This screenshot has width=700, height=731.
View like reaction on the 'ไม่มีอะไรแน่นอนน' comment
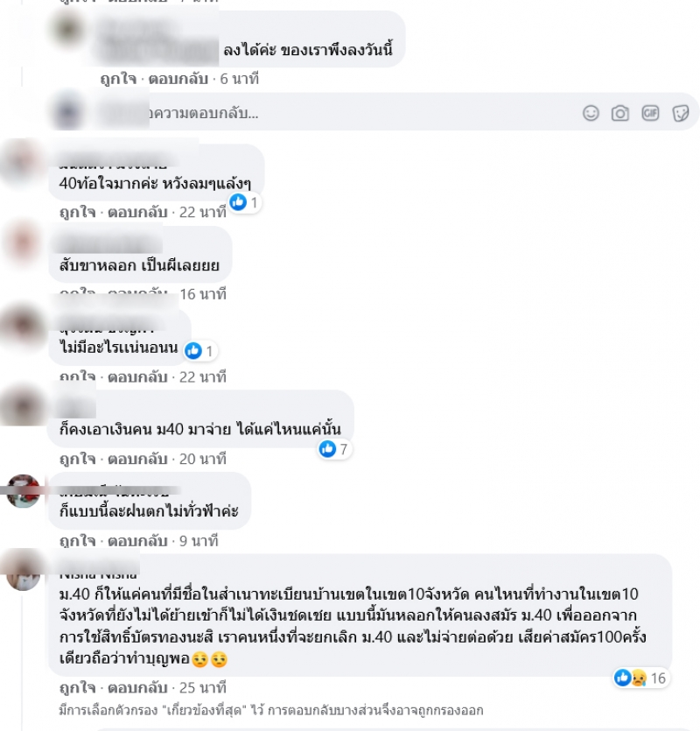199,350
